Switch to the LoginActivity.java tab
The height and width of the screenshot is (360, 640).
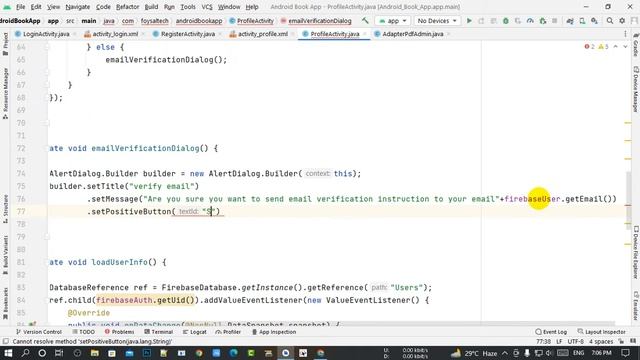click(46, 34)
